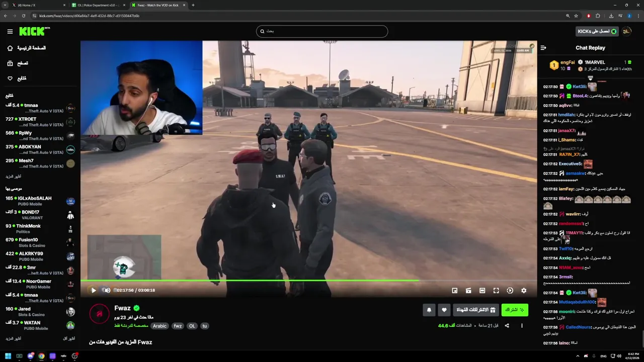The width and height of the screenshot is (644, 362).
Task: Open Fusion10 Slots & Casino channel
Action: (40, 243)
